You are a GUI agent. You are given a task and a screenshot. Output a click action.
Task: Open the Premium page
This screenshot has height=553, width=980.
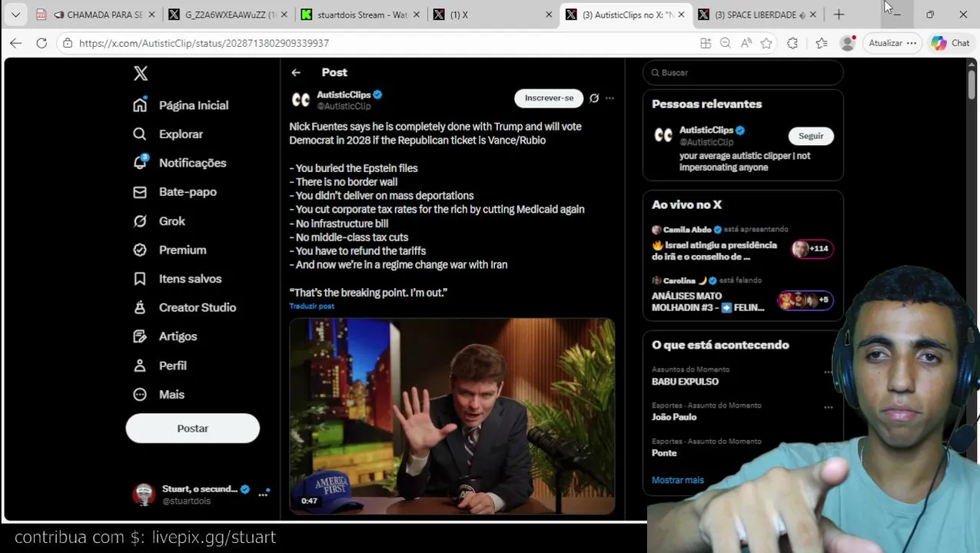170,250
